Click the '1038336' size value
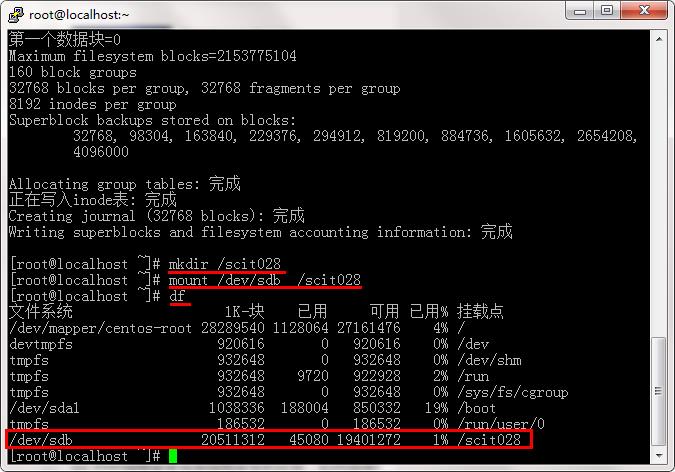 point(237,408)
